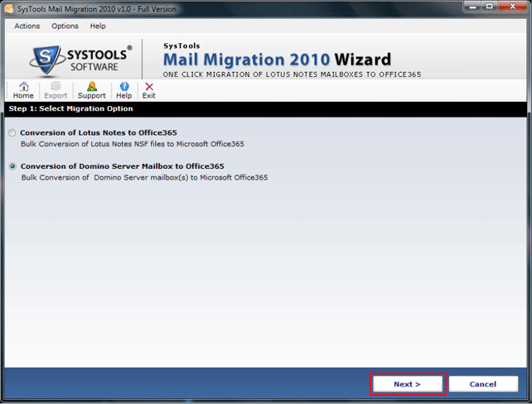Open Support from the toolbar
The image size is (532, 404).
pyautogui.click(x=92, y=90)
